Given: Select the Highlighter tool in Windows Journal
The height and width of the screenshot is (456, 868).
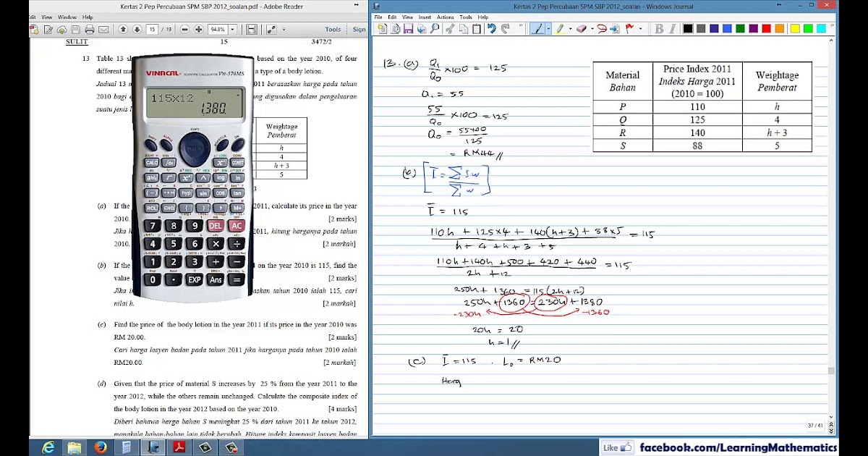Looking at the screenshot, I should [x=559, y=29].
